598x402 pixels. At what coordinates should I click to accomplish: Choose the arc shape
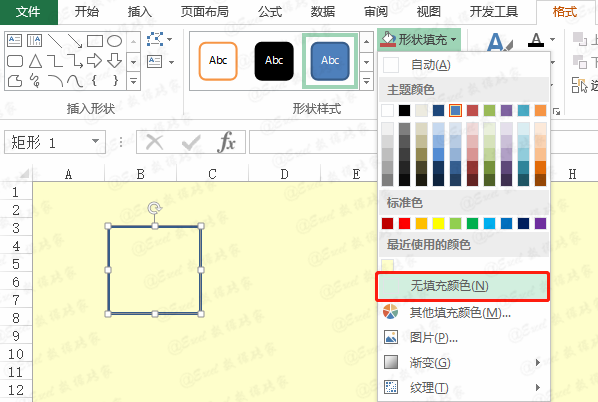coord(55,81)
